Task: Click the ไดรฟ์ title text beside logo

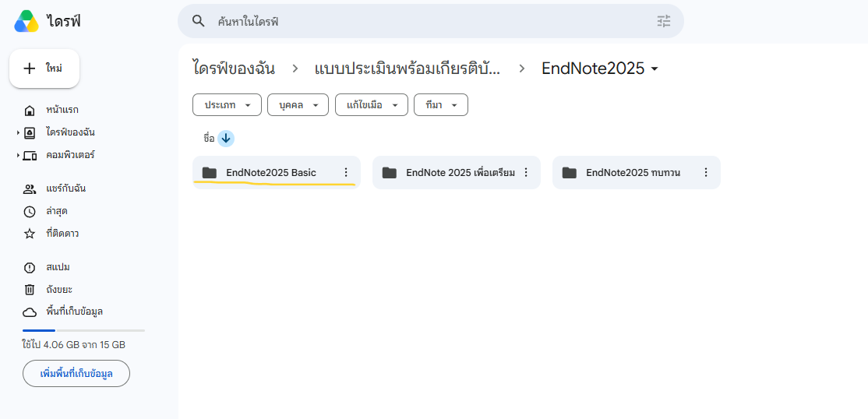Action: tap(64, 22)
